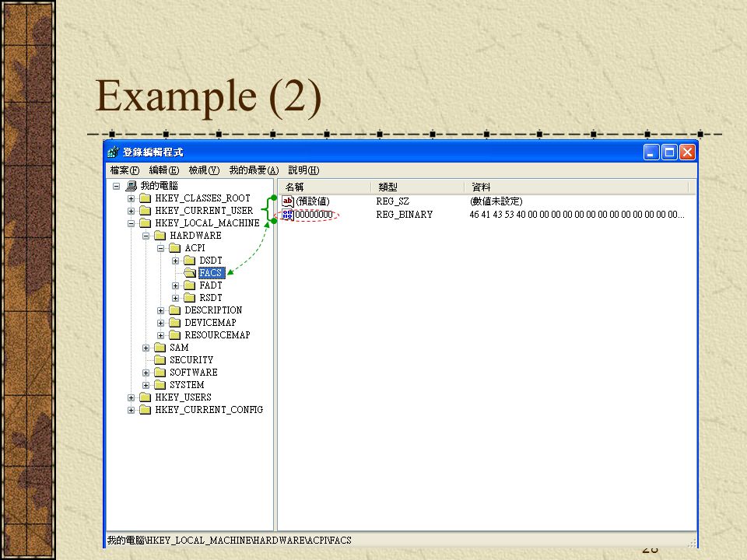Close the Registry Editor window
The height and width of the screenshot is (560, 747).
click(x=687, y=152)
